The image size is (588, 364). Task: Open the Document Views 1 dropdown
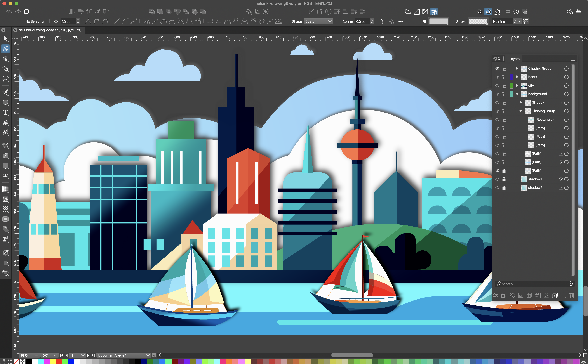tap(124, 355)
